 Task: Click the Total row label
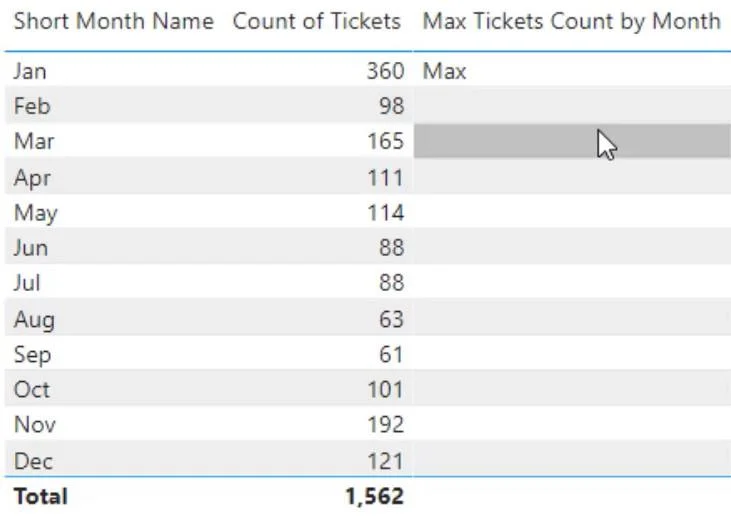click(41, 496)
